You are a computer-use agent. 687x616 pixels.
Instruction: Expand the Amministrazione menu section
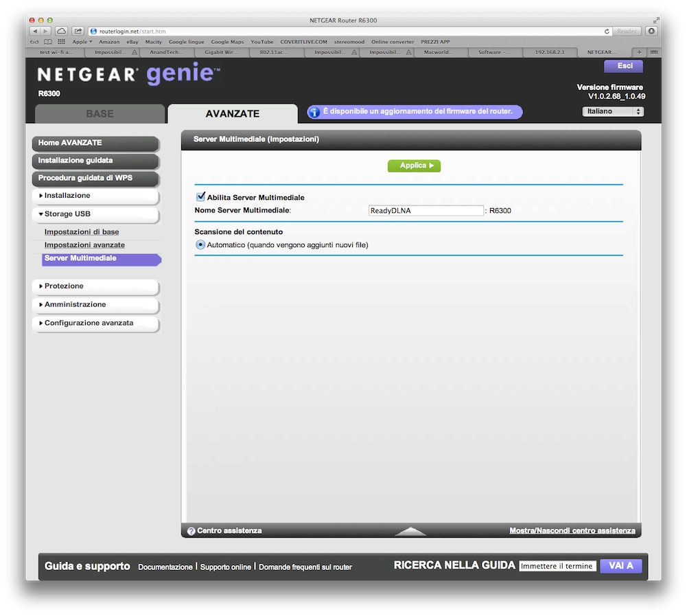click(95, 305)
